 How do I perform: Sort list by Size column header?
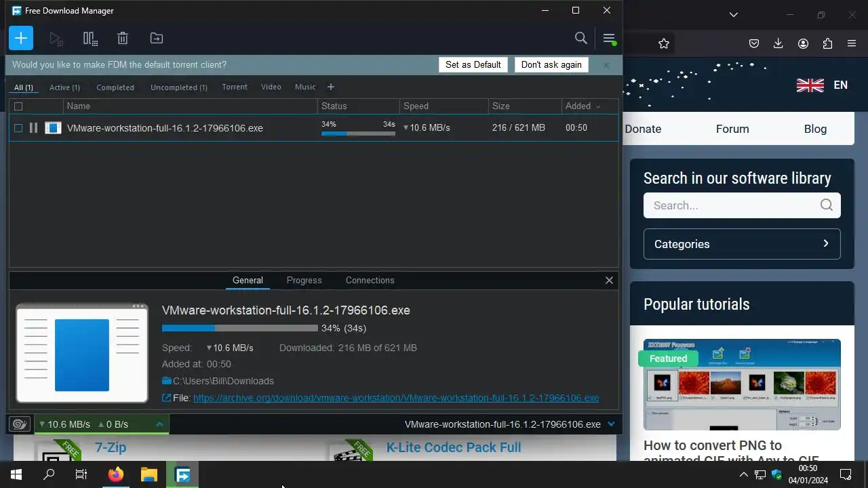point(525,106)
